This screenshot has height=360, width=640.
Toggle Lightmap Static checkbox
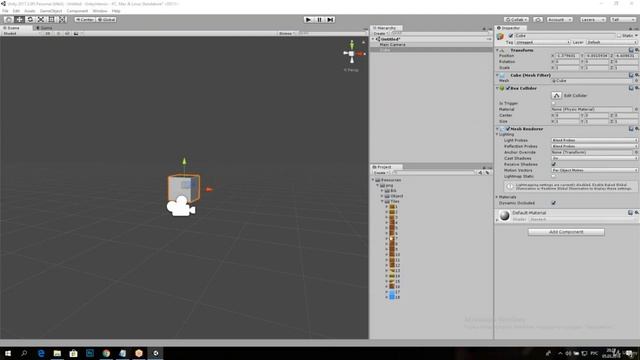(553, 176)
